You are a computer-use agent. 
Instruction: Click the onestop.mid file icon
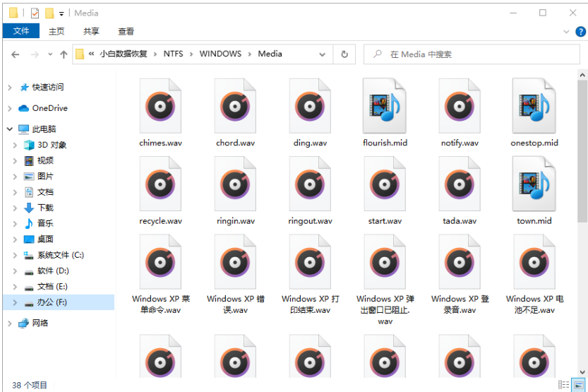pyautogui.click(x=534, y=107)
